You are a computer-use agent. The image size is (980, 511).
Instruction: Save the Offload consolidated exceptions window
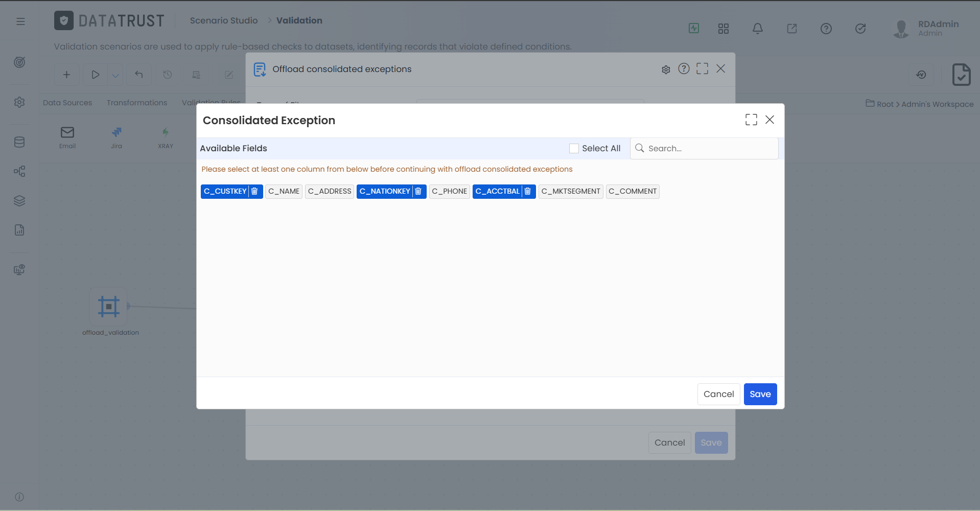tap(711, 443)
